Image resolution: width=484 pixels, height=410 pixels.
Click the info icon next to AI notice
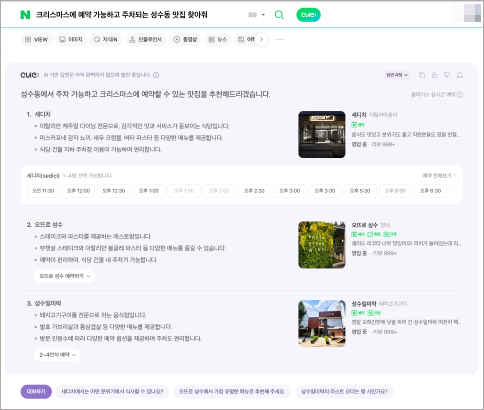click(x=156, y=75)
